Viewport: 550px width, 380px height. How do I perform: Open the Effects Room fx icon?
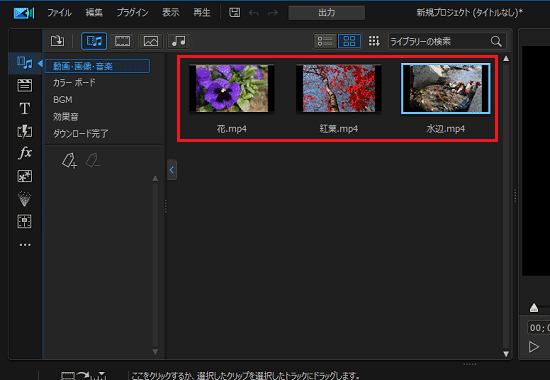pyautogui.click(x=25, y=153)
